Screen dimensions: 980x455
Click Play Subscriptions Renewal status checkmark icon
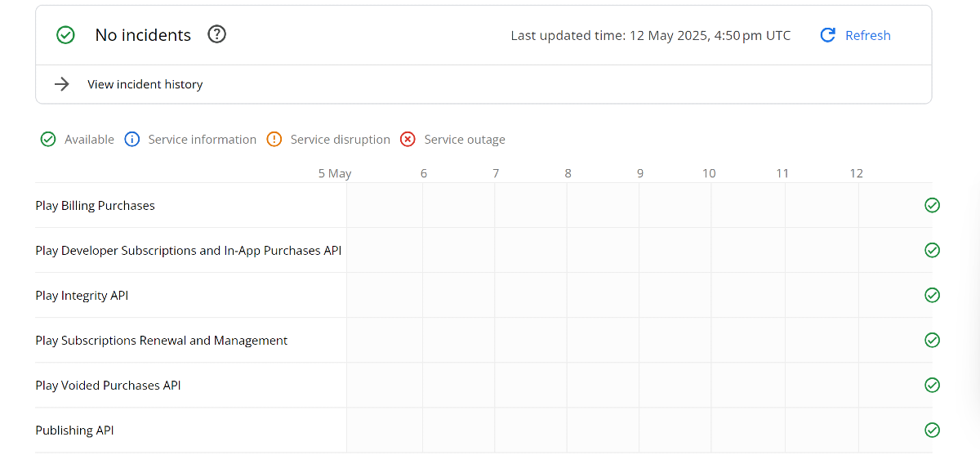pyautogui.click(x=932, y=340)
